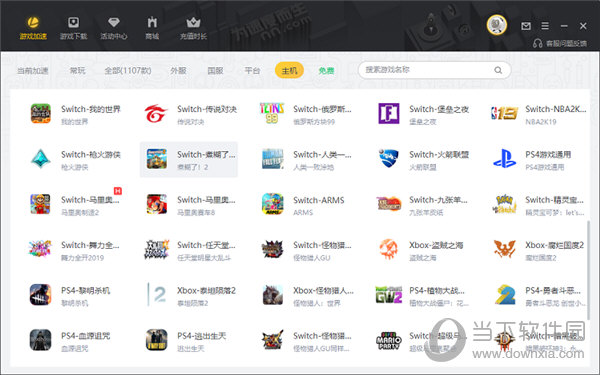Click the 客服问题反馈 support link
Viewport: 600px width, 375px height.
(x=560, y=43)
